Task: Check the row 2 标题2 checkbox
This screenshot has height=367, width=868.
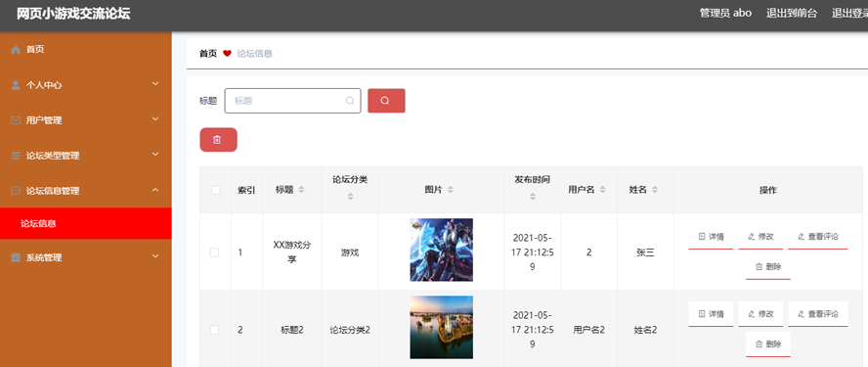Action: [x=214, y=330]
